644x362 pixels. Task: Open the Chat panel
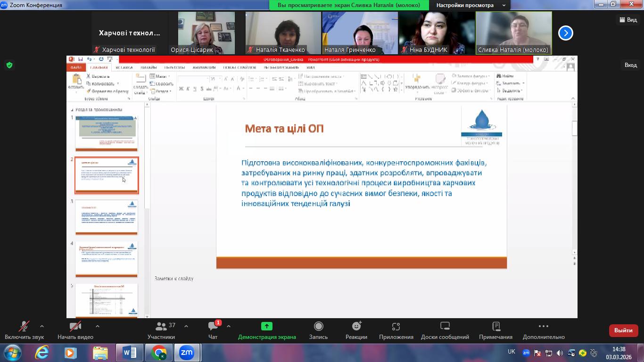213,327
